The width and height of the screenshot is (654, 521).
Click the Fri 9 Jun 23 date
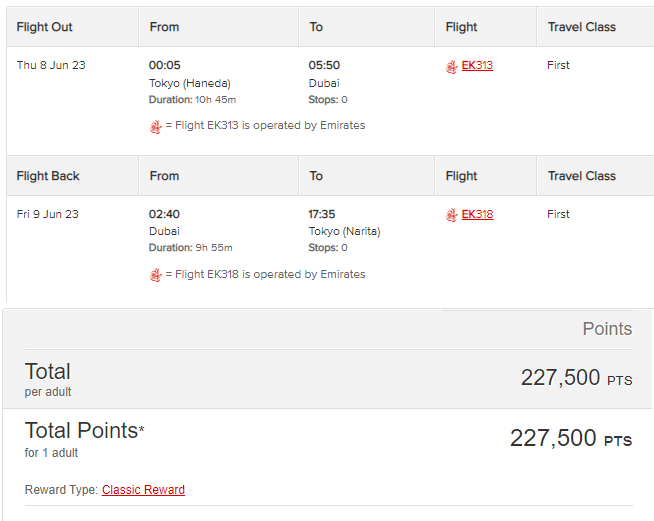[x=48, y=214]
